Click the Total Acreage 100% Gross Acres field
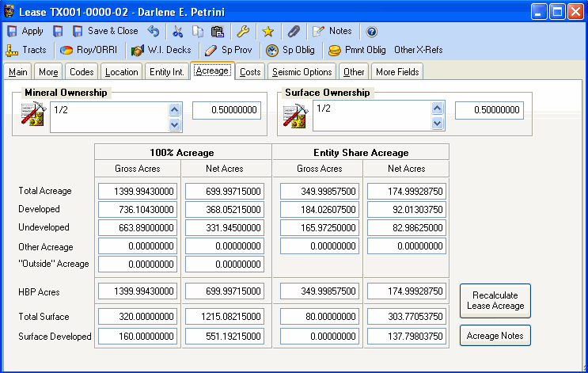 [138, 191]
